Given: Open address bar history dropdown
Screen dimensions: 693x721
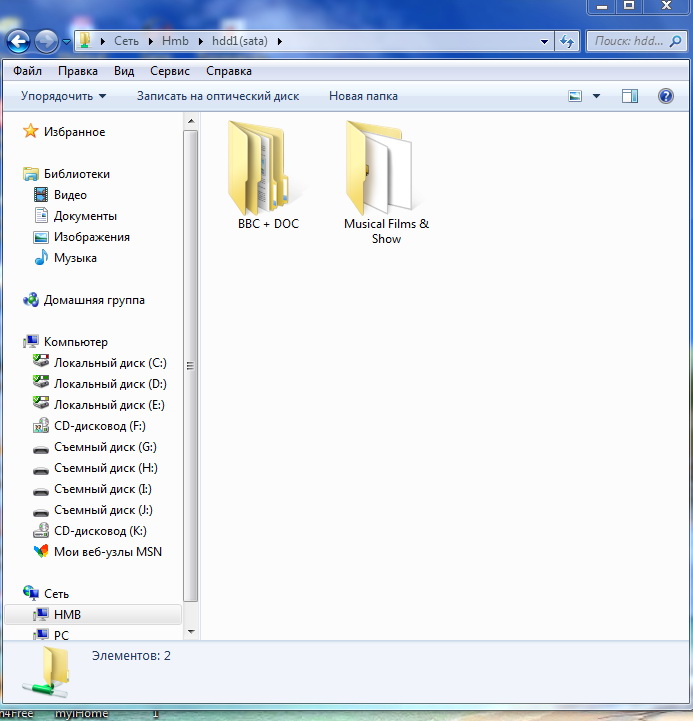Looking at the screenshot, I should [544, 42].
